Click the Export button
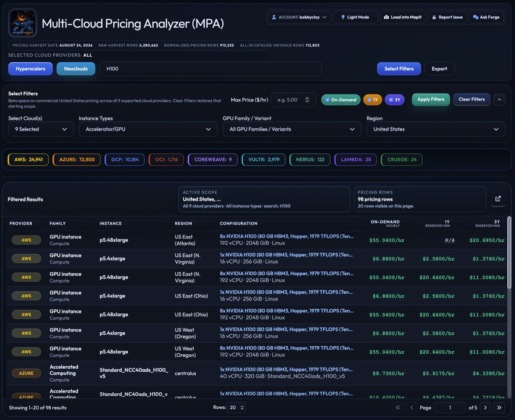Screen dimensions: 515x420 439,69
